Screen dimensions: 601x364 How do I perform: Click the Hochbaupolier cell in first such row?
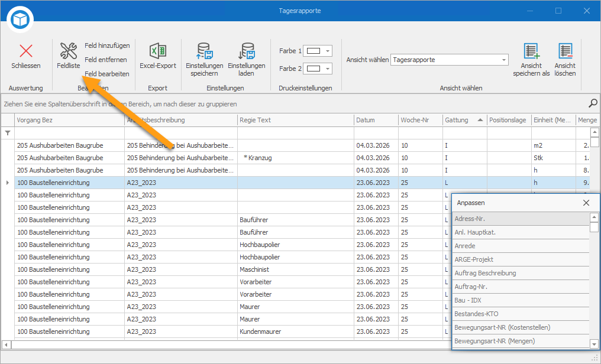pos(295,245)
